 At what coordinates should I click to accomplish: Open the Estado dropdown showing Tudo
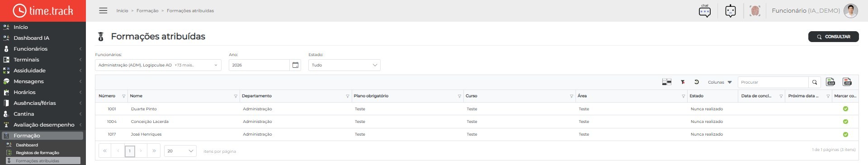click(x=344, y=65)
